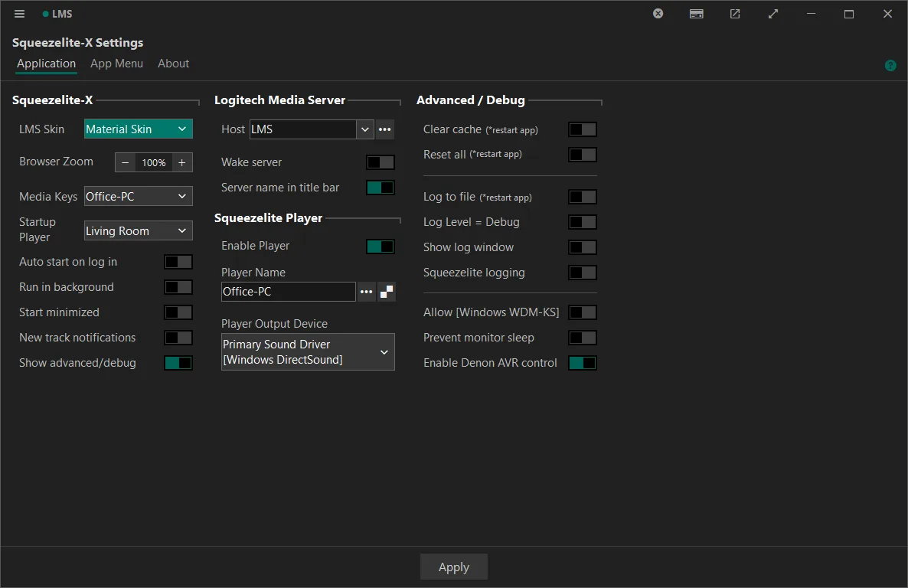Decrease browser zoom with minus
The image size is (908, 588).
click(125, 162)
